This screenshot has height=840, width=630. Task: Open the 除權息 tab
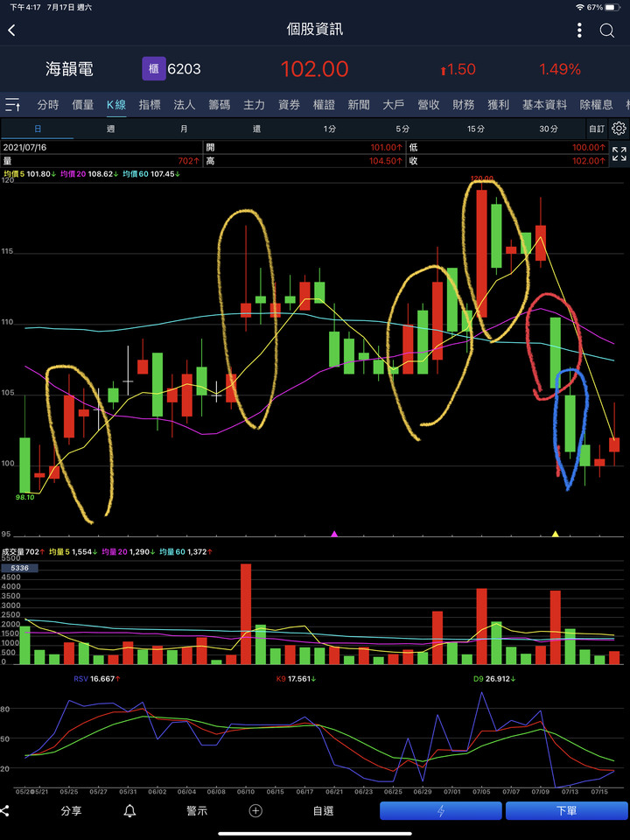click(x=596, y=104)
